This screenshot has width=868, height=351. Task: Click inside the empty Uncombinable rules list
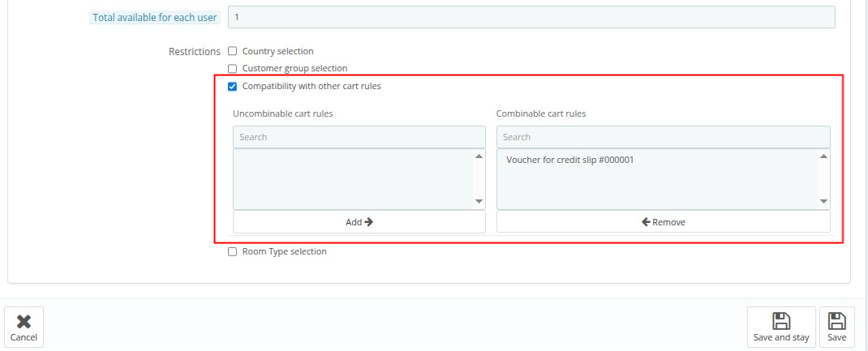[x=353, y=179]
